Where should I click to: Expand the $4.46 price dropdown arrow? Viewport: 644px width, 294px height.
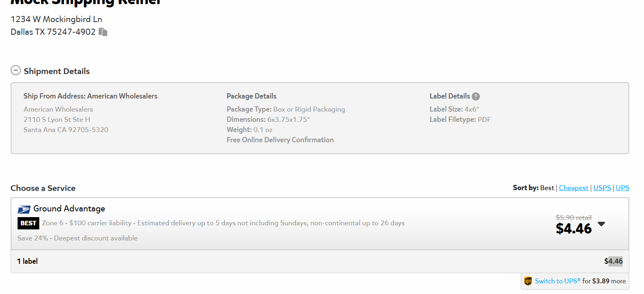(x=601, y=224)
